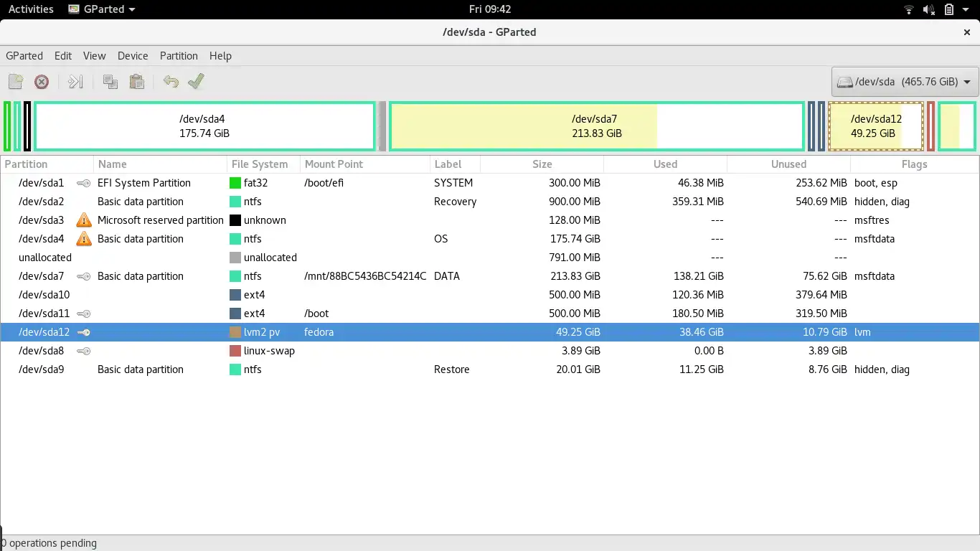Click the New partition toolbar icon

[x=16, y=82]
